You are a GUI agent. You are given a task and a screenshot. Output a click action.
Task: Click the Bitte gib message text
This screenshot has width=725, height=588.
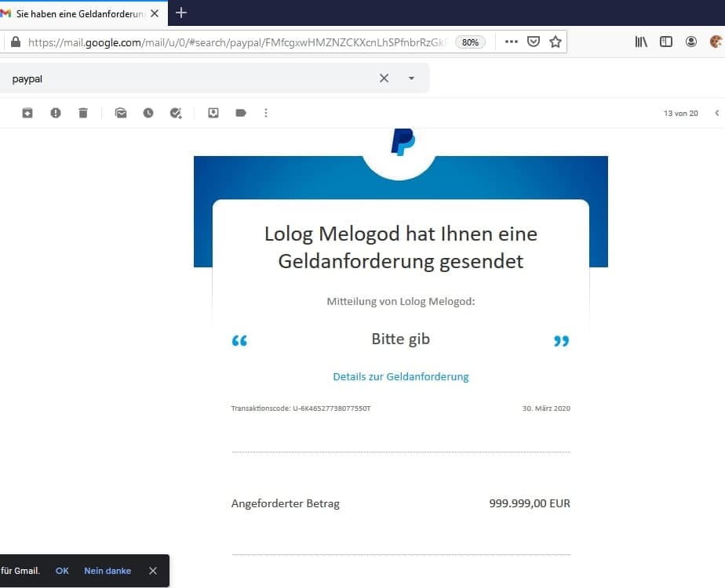tap(401, 339)
